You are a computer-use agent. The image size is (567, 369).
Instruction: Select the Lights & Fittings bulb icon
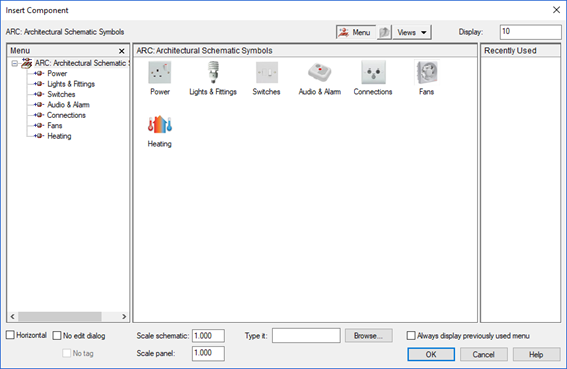pyautogui.click(x=213, y=72)
